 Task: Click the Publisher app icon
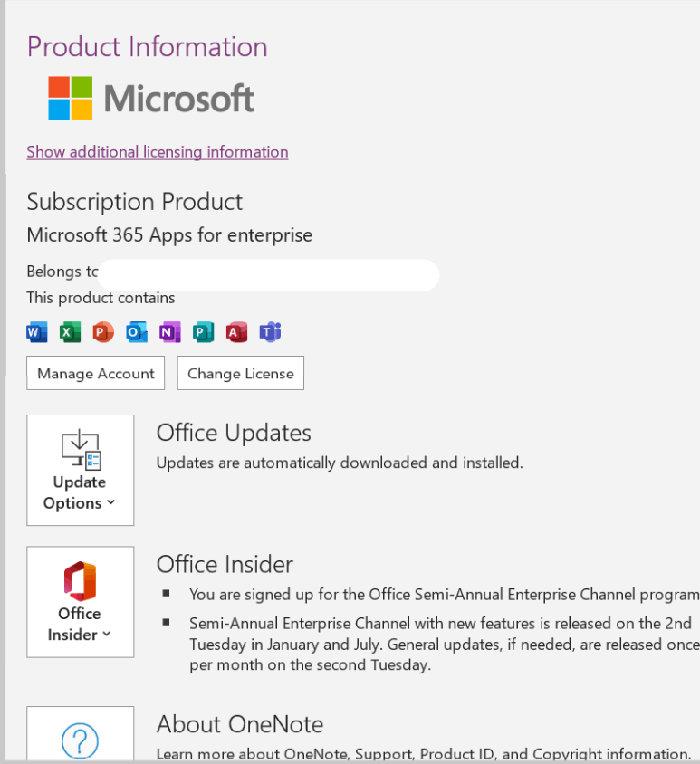203,332
